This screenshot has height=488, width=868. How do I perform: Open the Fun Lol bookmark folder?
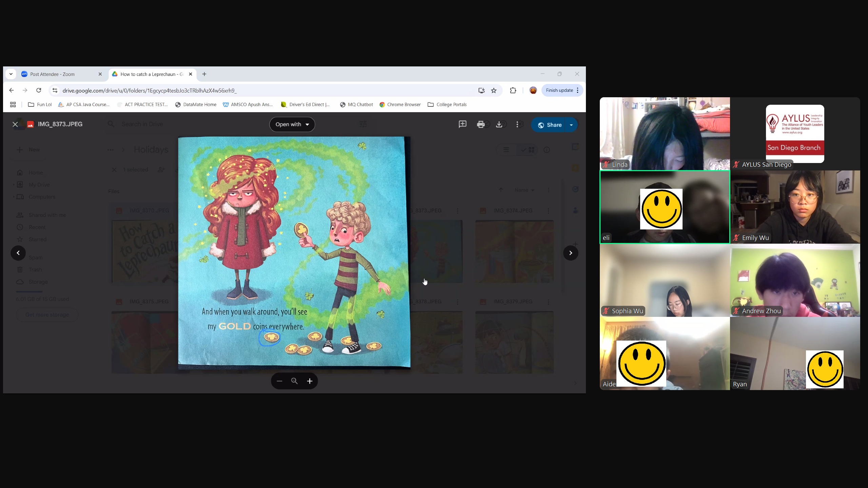40,105
